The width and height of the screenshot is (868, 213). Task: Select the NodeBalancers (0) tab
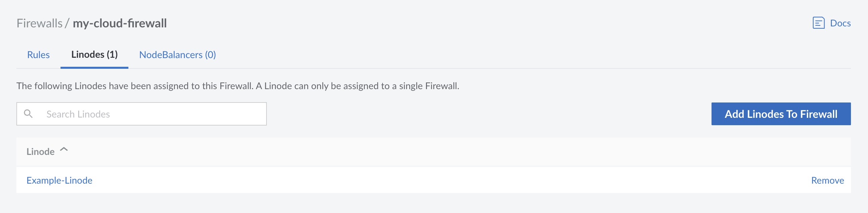tap(178, 54)
